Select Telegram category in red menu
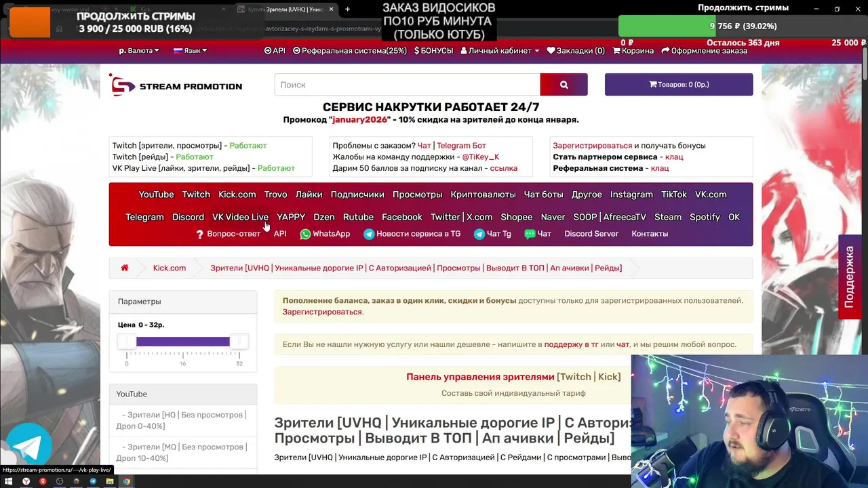This screenshot has width=868, height=488. [144, 217]
